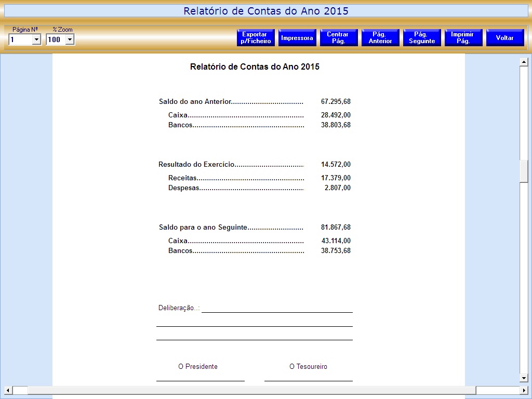Click the Deliberação signature line
Image resolution: width=532 pixels, height=399 pixels.
tap(277, 311)
